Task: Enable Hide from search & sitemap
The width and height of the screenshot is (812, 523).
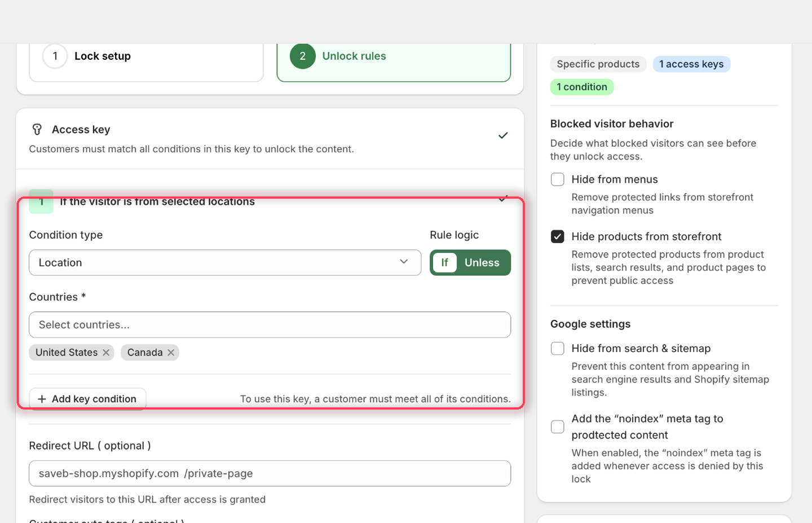Action: click(x=558, y=349)
